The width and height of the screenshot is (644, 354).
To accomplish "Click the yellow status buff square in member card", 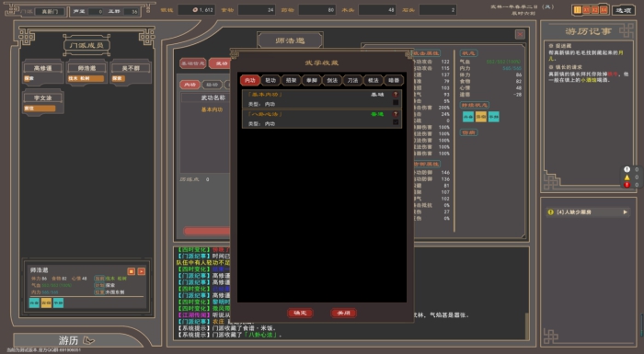I will click(46, 303).
